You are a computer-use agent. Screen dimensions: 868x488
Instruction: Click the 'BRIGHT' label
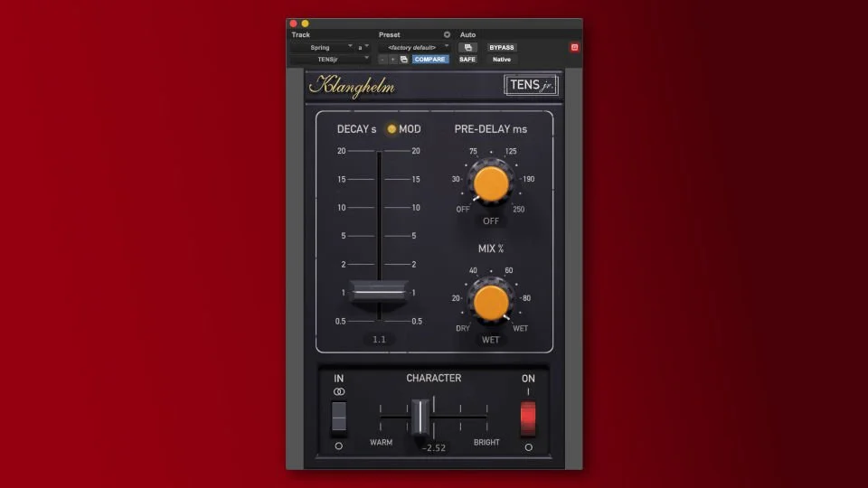tap(486, 443)
